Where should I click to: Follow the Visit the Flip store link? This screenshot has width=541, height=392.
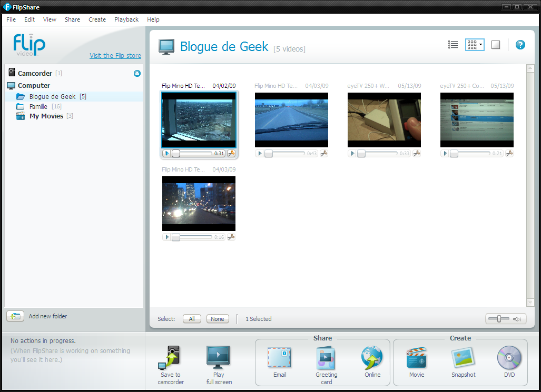pyautogui.click(x=115, y=56)
